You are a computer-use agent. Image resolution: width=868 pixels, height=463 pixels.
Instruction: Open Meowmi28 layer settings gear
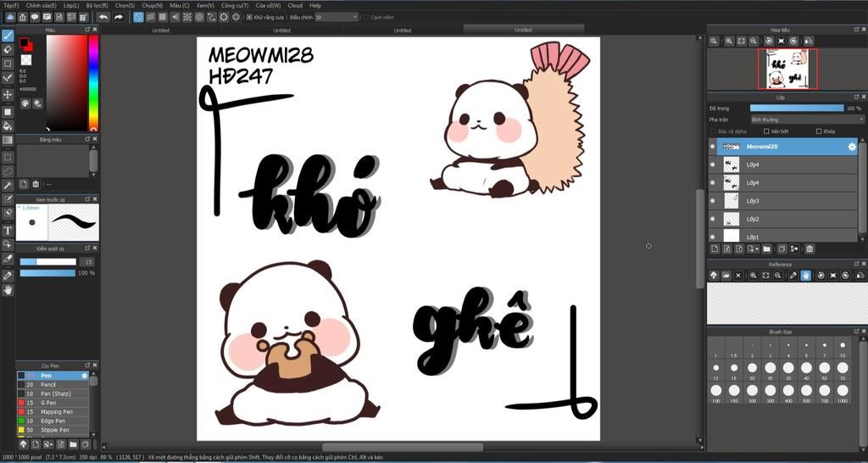coord(852,147)
